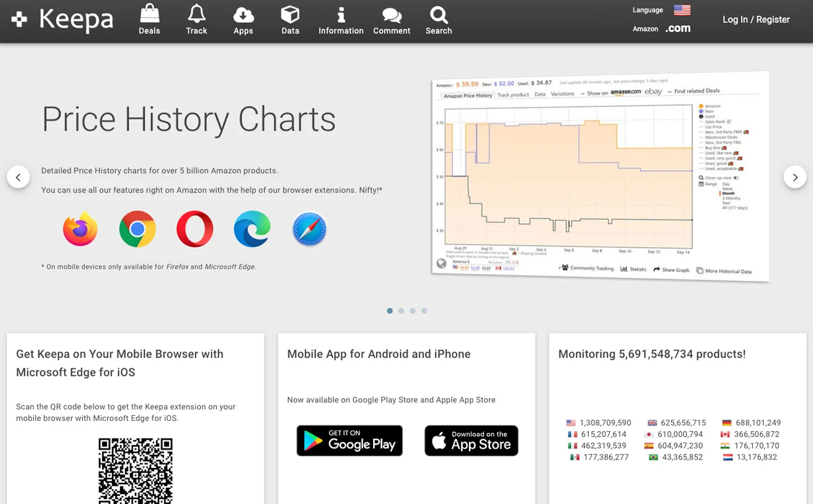Open the Apps download cloud icon
Viewport: 813px width, 504px height.
pos(243,14)
